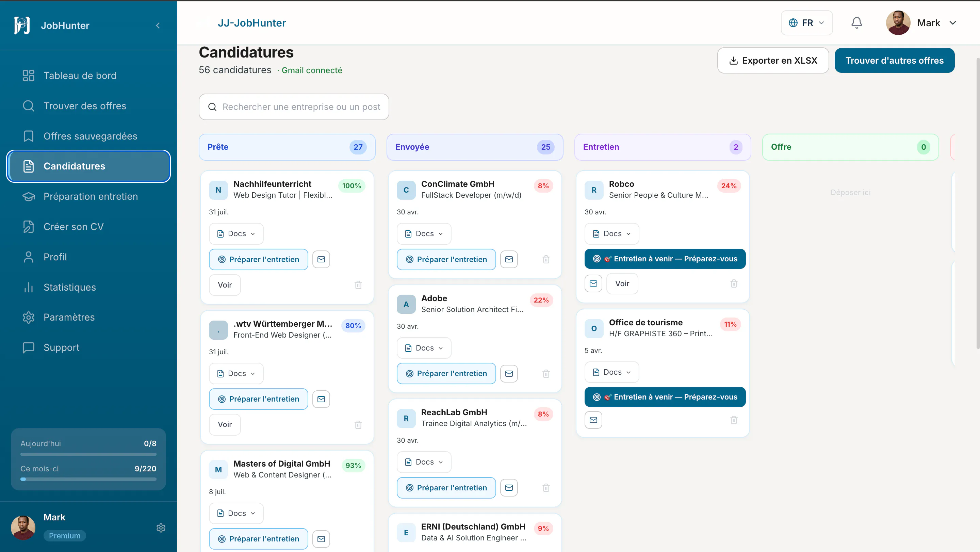
Task: Open Docs dropdown on Robco card
Action: [x=612, y=233]
